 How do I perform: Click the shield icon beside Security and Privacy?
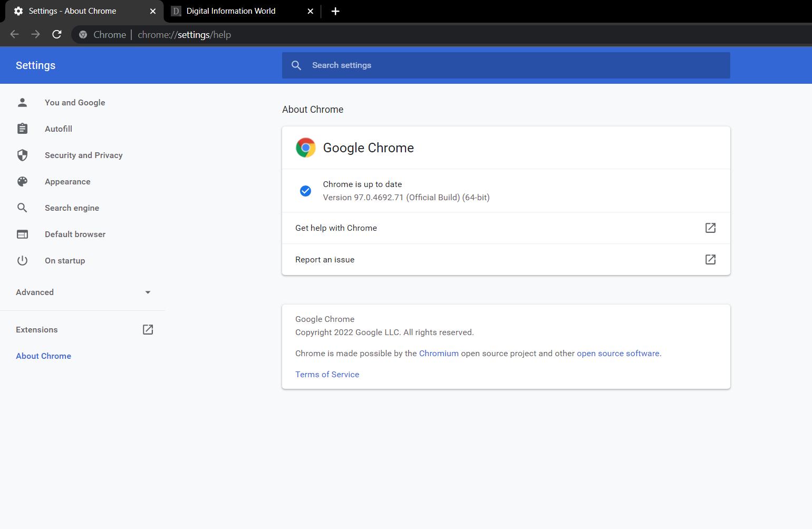[x=22, y=155]
